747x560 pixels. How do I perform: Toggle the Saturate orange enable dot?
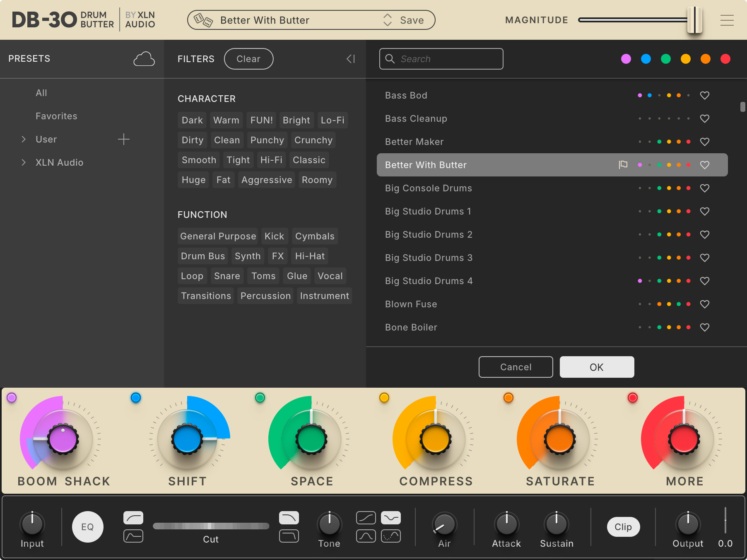508,398
